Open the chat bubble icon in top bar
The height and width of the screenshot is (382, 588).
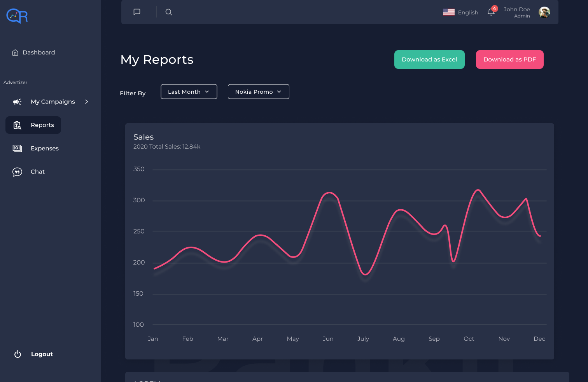[x=137, y=12]
